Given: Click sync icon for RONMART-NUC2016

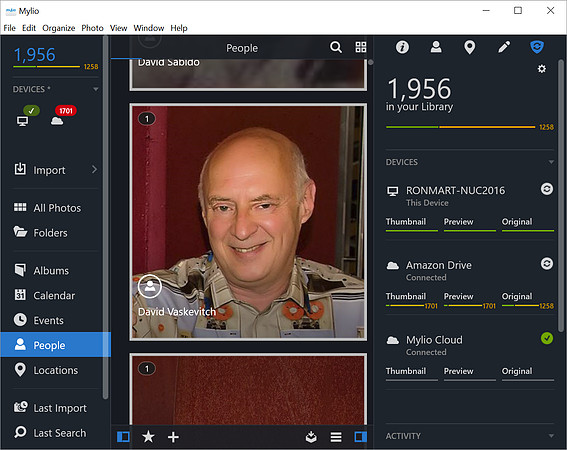Looking at the screenshot, I should (x=546, y=189).
